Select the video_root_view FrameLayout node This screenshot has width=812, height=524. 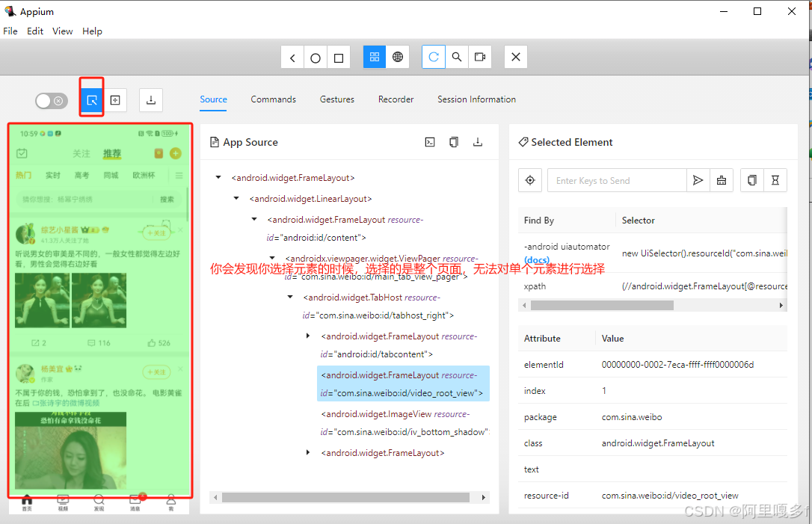[403, 383]
